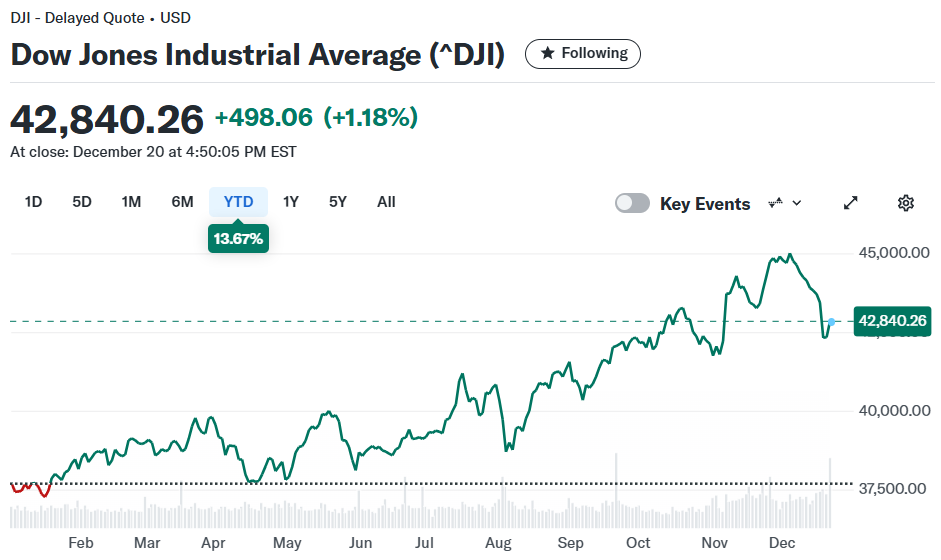This screenshot has height=560, width=941.
Task: Click the 13.67% YTD return badge
Action: (x=238, y=239)
